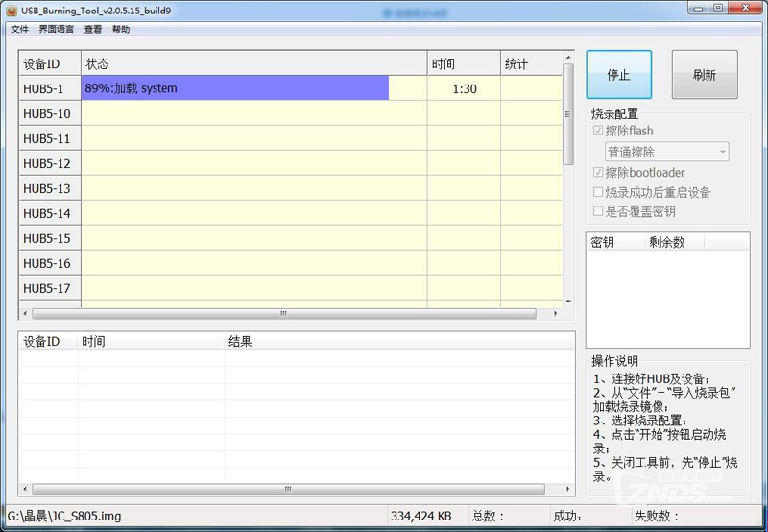Open the 帮助 menu
The image size is (768, 532).
(121, 30)
